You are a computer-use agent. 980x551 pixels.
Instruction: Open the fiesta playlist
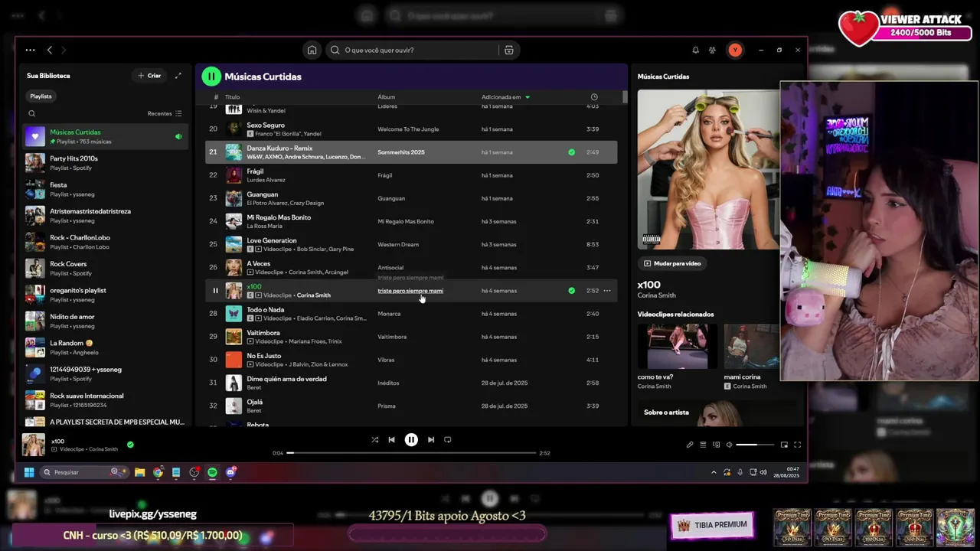click(105, 189)
